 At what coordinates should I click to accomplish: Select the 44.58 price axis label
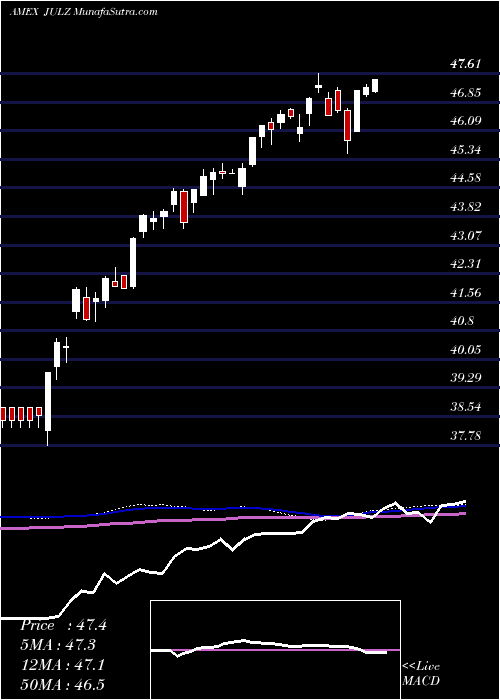point(465,178)
